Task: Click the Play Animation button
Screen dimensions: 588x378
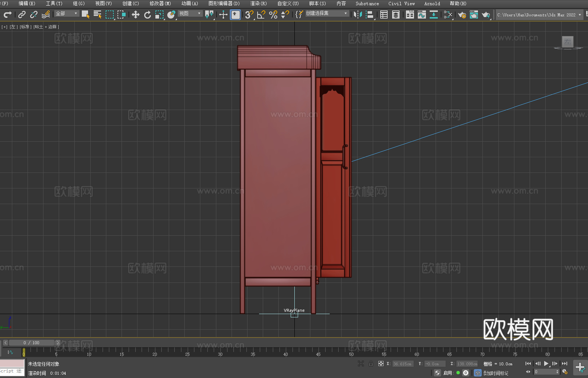Action: pos(546,364)
